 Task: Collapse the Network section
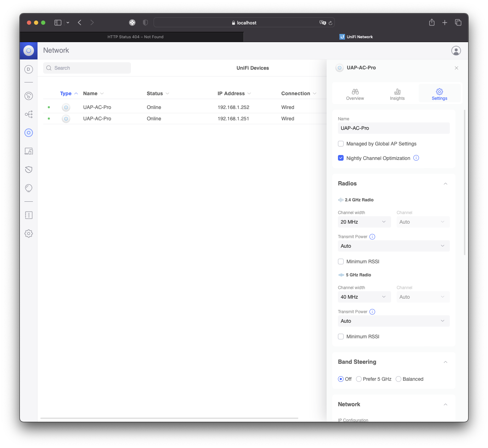coord(446,404)
